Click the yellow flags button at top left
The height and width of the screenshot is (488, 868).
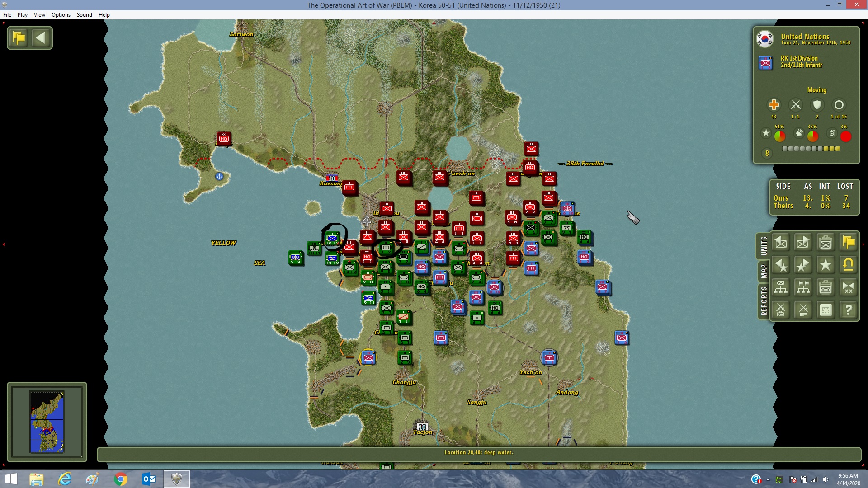pyautogui.click(x=19, y=38)
